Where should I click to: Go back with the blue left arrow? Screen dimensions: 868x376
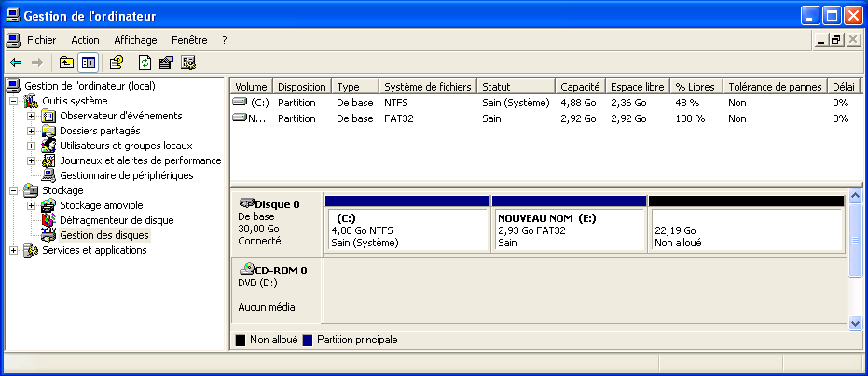click(x=16, y=63)
